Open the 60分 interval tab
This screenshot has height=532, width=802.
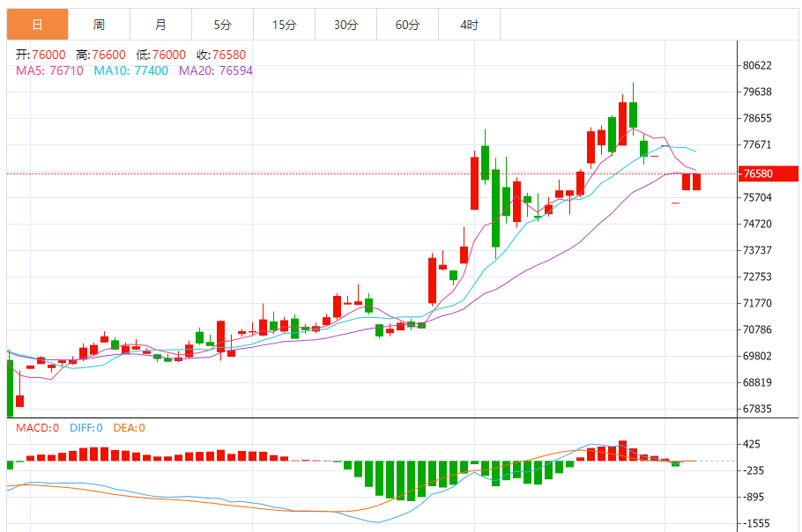click(407, 25)
